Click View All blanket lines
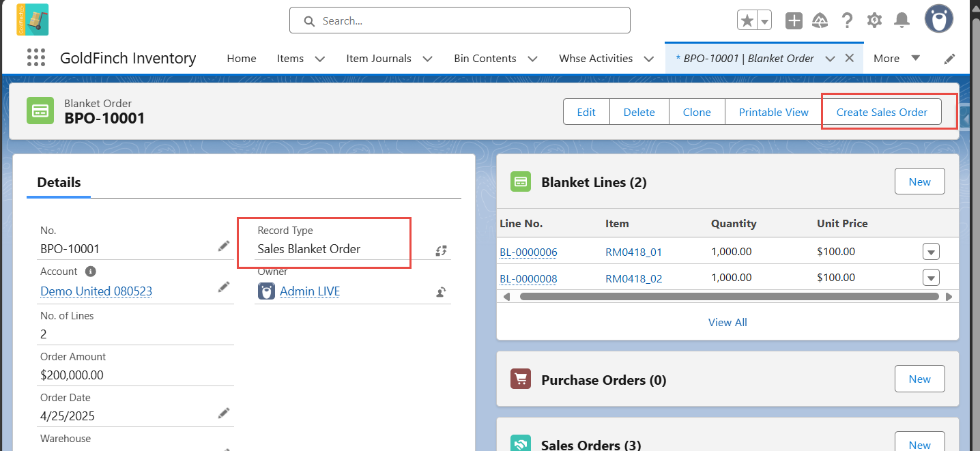Screen dimensions: 980x451 [x=727, y=322]
